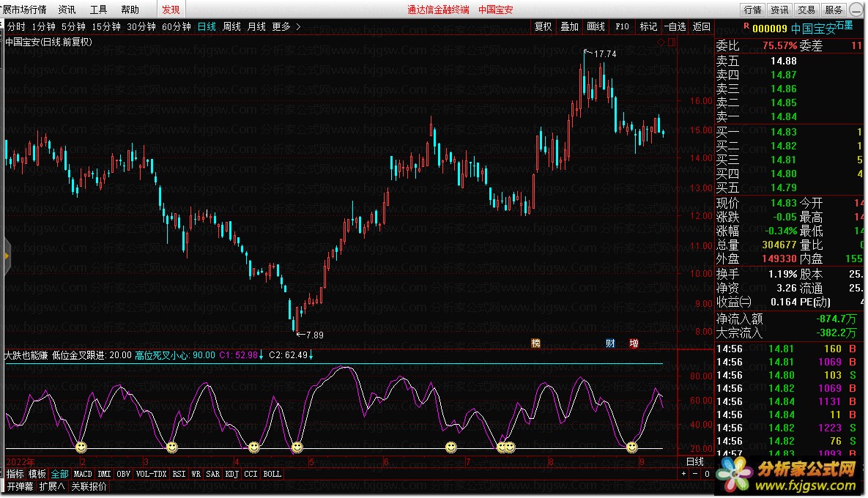Viewport: 868px width, 498px height.
Task: Open the 资讯 menu in the left menu bar
Action: [67, 10]
